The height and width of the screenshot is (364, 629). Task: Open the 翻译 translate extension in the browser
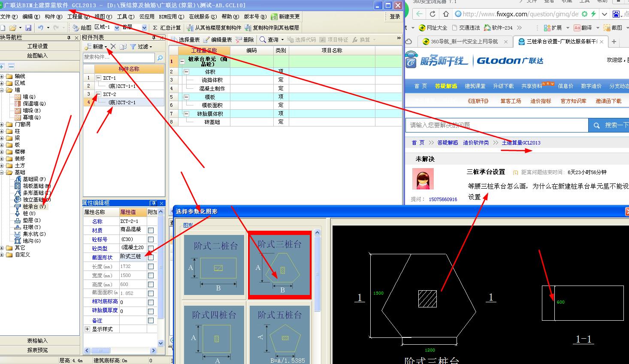[583, 27]
